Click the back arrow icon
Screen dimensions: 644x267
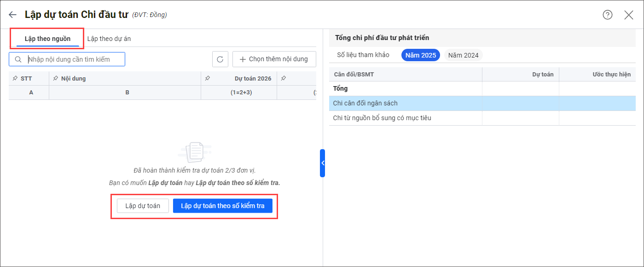[x=12, y=15]
